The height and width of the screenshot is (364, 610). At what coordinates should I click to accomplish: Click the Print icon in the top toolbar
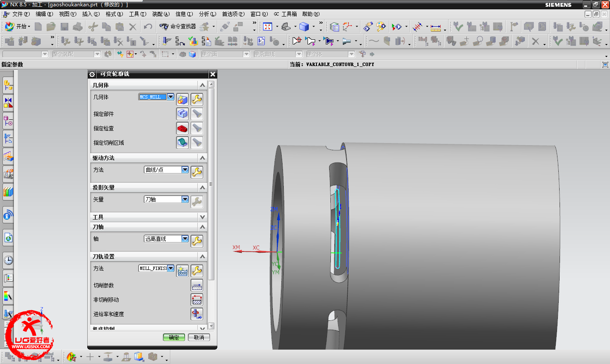click(78, 27)
